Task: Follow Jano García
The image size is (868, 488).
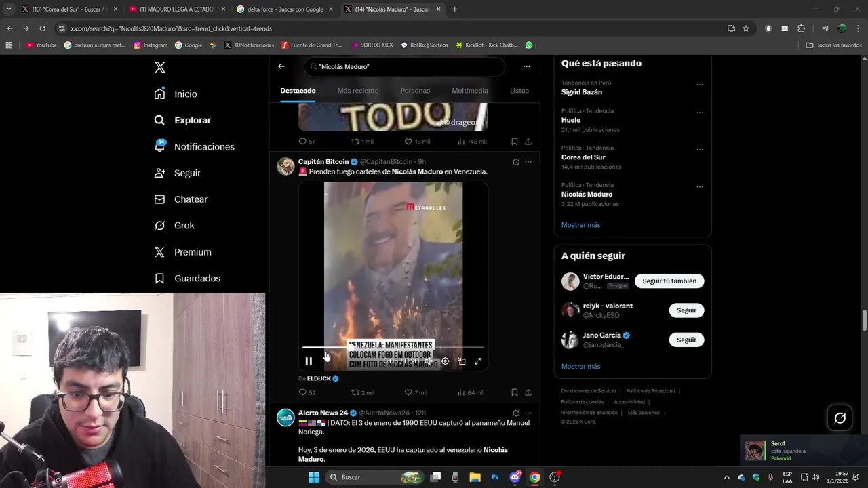Action: tap(686, 340)
